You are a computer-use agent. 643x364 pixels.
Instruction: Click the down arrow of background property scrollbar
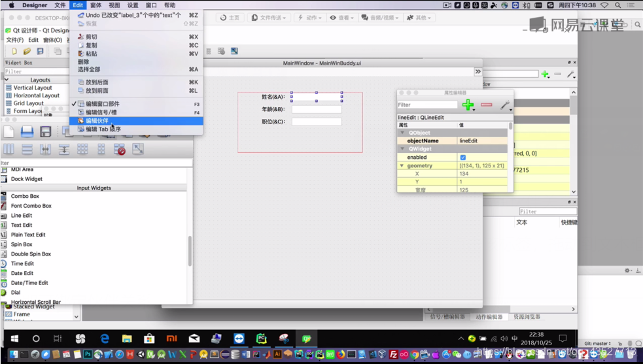573,192
